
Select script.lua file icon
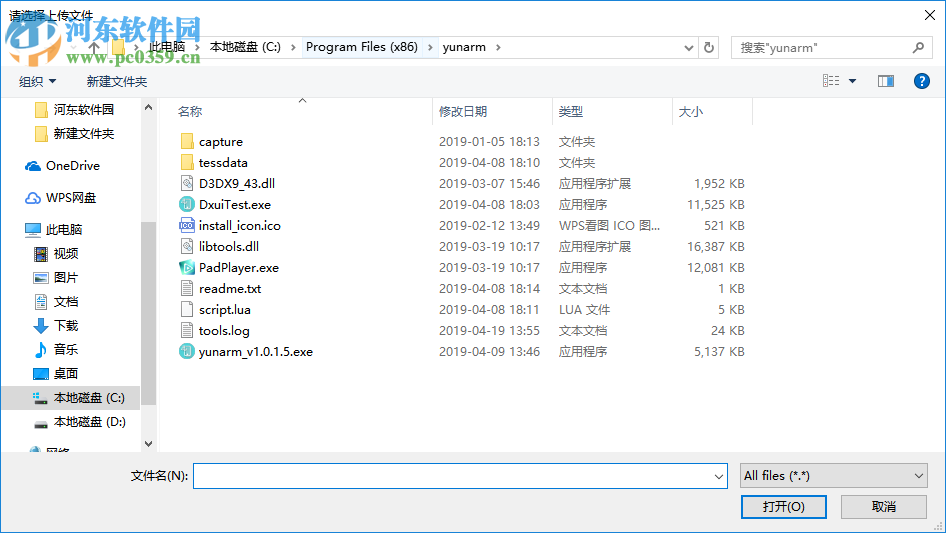187,310
